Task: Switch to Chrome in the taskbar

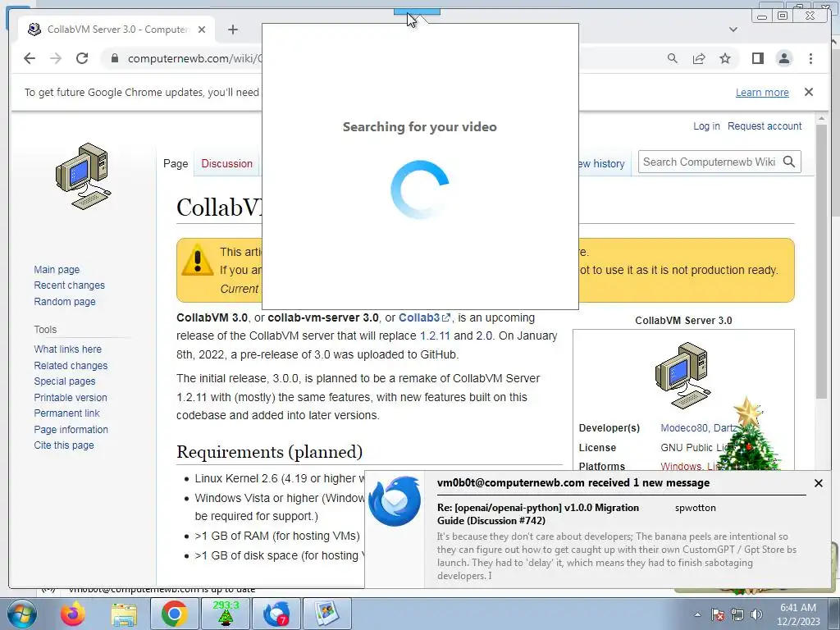Action: [174, 614]
